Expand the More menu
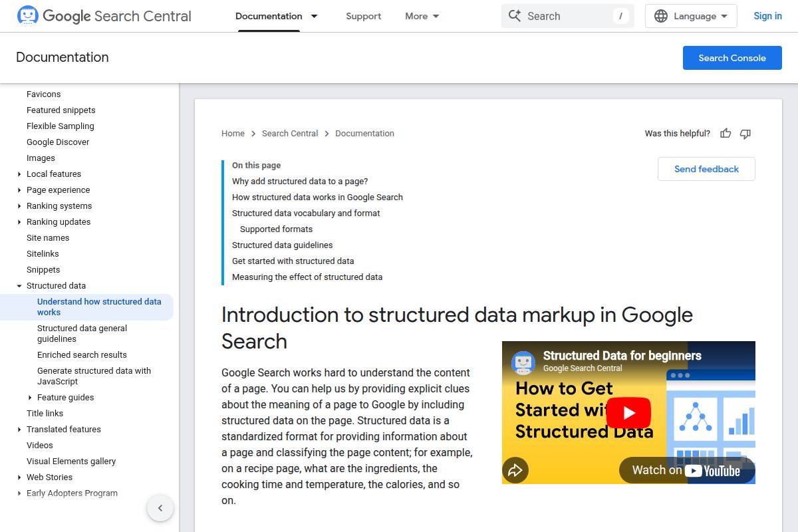 click(x=422, y=15)
